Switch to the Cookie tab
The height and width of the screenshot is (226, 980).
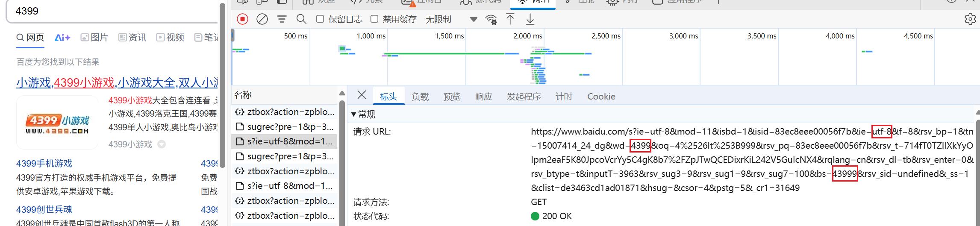(x=601, y=97)
